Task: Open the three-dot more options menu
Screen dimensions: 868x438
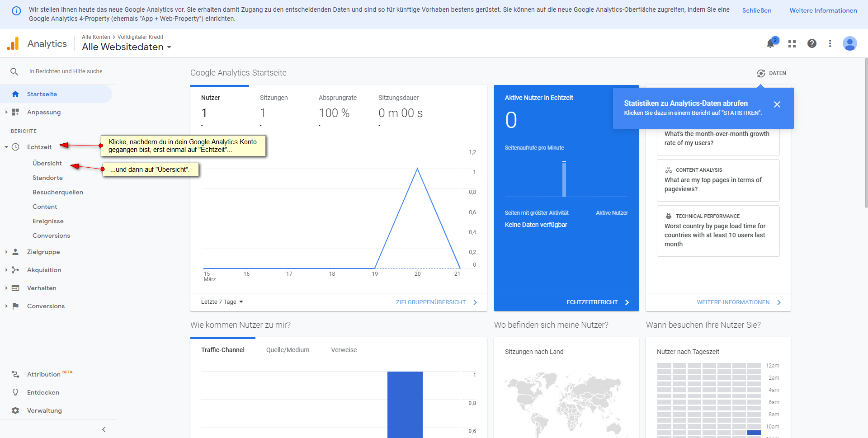Action: pos(830,43)
